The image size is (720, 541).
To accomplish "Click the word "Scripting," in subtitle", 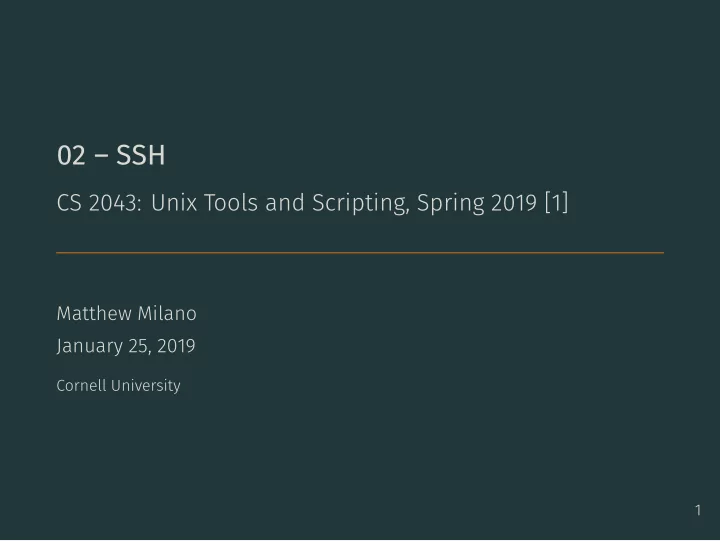I will tap(360, 203).
